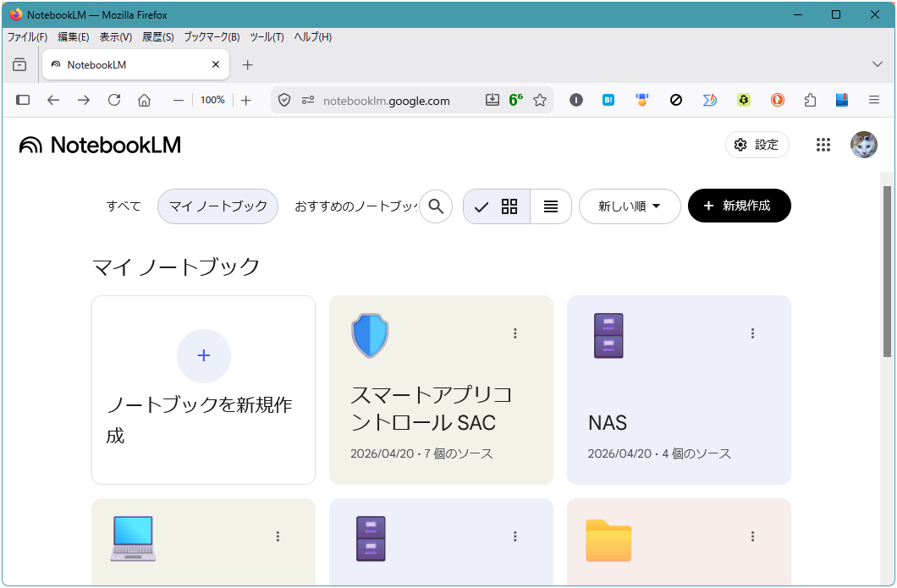The height and width of the screenshot is (588, 897).
Task: Click the page vertical scrollbar thumb
Action: (x=887, y=271)
